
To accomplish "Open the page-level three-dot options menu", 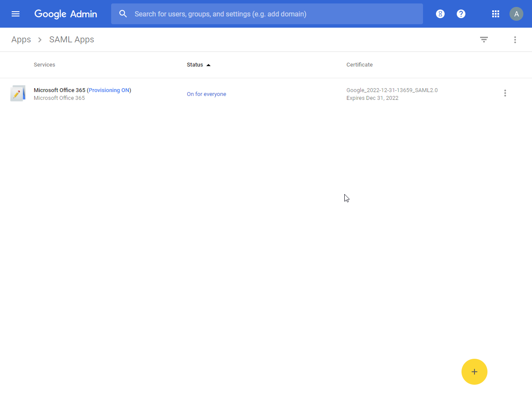I will [x=515, y=39].
